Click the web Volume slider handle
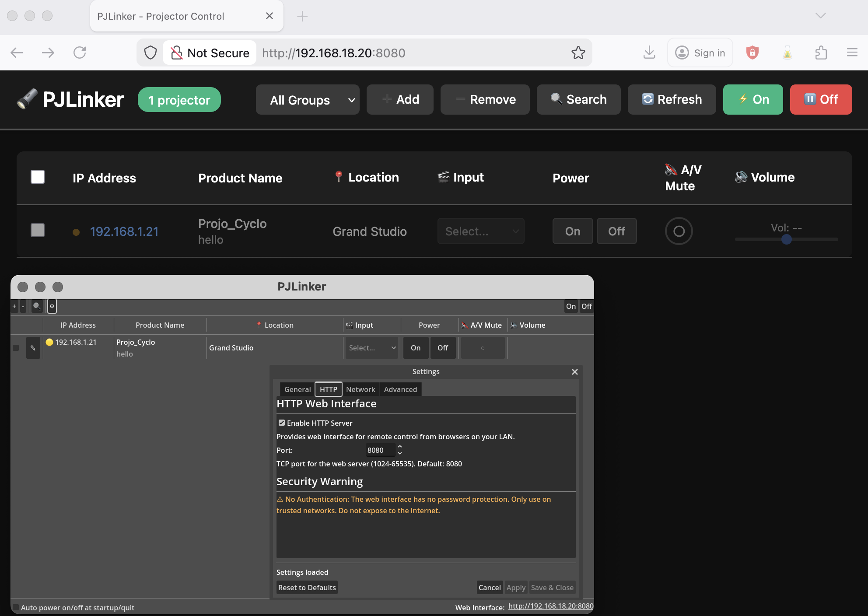The width and height of the screenshot is (868, 616). (786, 239)
